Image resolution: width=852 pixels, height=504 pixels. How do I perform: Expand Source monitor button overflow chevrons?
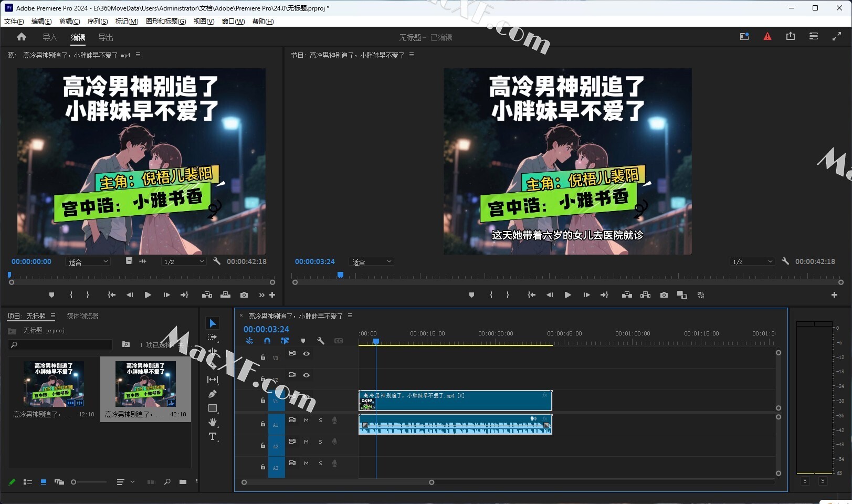pyautogui.click(x=262, y=295)
